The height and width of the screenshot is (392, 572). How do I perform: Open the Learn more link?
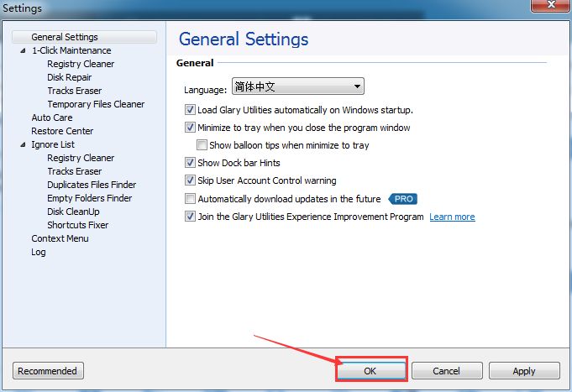pyautogui.click(x=452, y=217)
